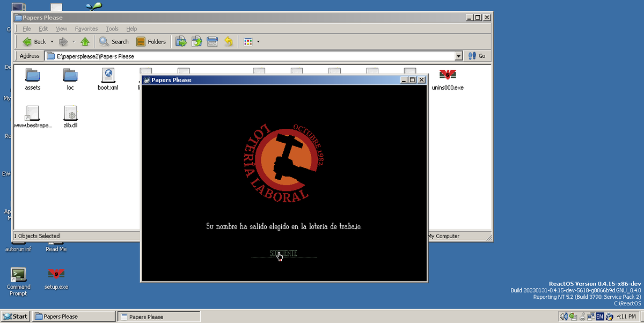Click SIGUIENTE in the Papers Please window

[x=283, y=253]
